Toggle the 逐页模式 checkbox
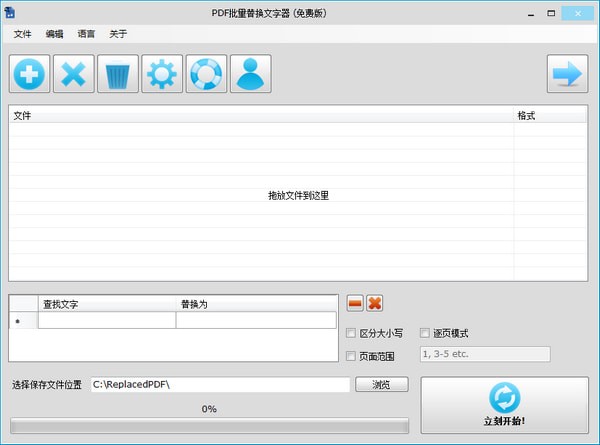This screenshot has width=600, height=445. tap(425, 333)
